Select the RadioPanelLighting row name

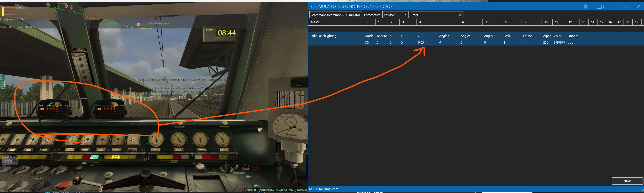pos(323,36)
